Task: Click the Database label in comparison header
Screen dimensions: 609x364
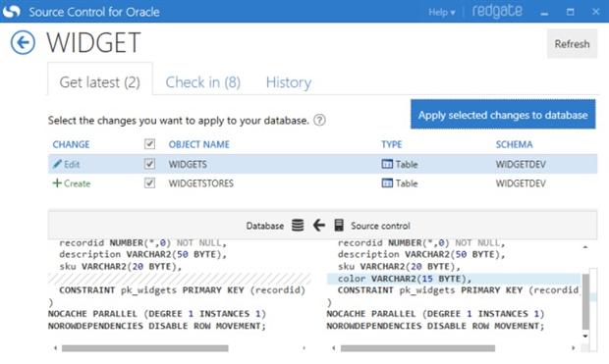Action: tap(265, 226)
